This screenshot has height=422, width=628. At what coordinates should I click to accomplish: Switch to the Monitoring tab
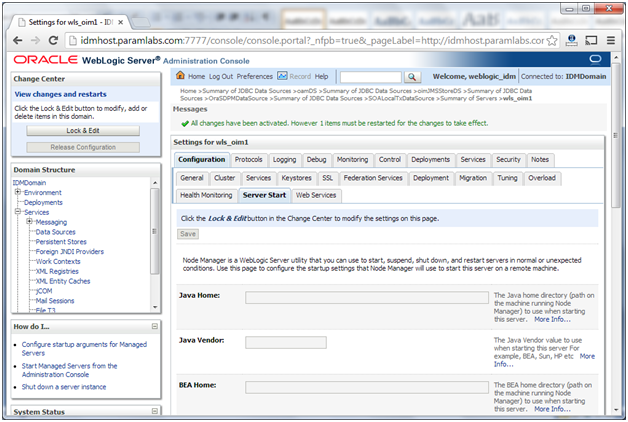[x=352, y=159]
